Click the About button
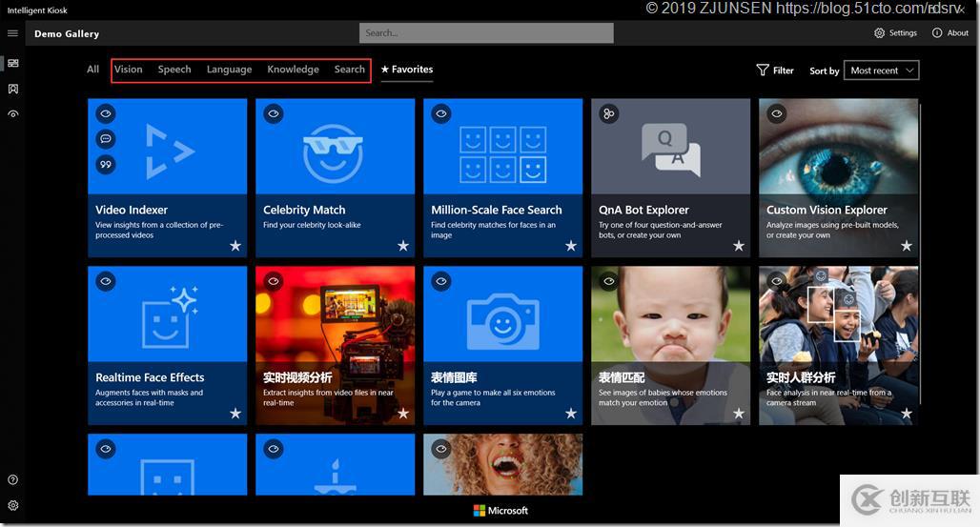This screenshot has width=980, height=527. tap(950, 33)
